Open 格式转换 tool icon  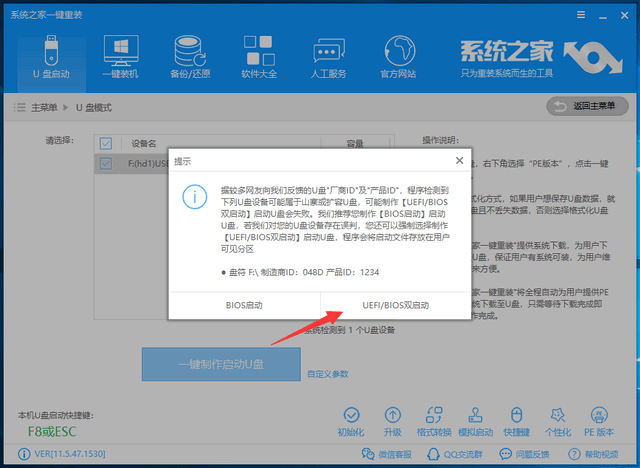pyautogui.click(x=433, y=419)
